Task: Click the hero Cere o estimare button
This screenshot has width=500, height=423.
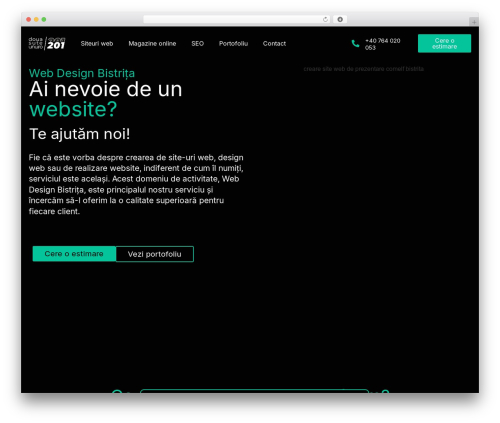Action: 74,254
